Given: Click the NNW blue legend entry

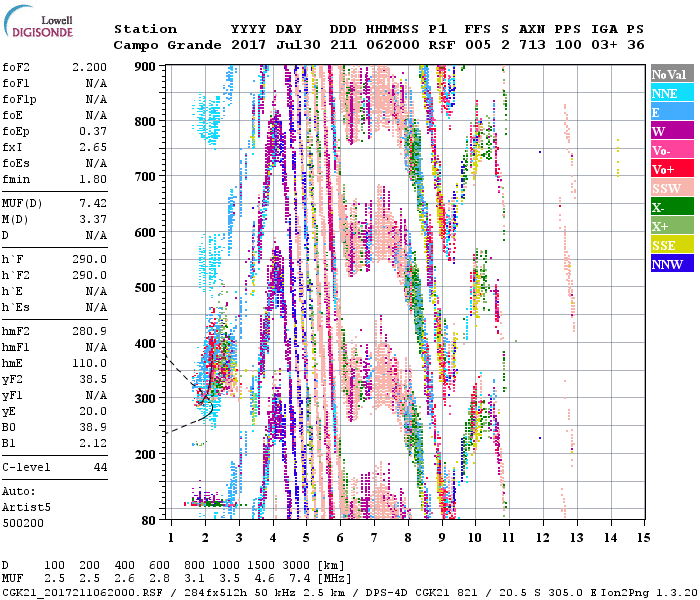Looking at the screenshot, I should tap(671, 264).
